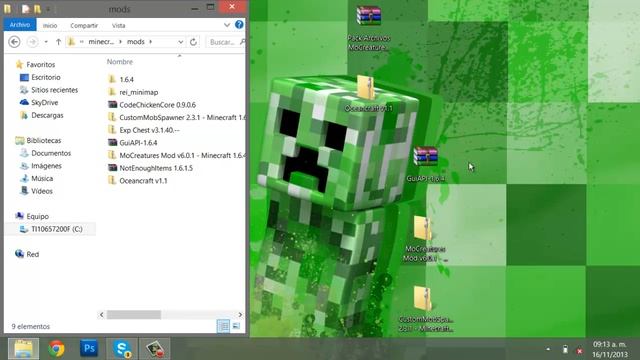
Task: Select the GuiAPI-1.6.4 file in Explorer
Action: pyautogui.click(x=138, y=143)
